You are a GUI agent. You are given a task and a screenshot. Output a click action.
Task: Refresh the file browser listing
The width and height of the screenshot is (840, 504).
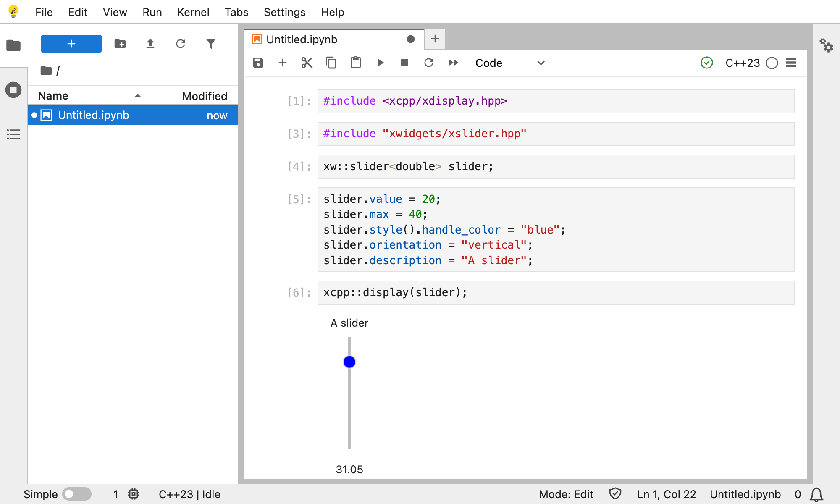(x=181, y=44)
